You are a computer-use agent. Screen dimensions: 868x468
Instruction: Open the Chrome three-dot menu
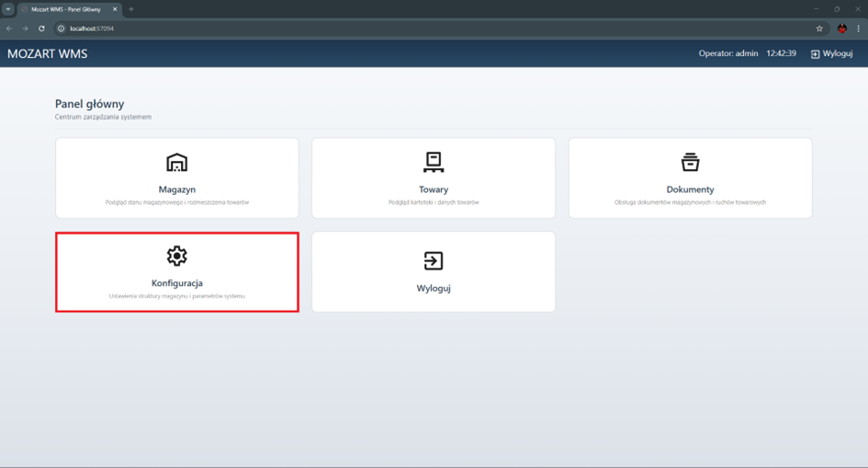pyautogui.click(x=858, y=29)
